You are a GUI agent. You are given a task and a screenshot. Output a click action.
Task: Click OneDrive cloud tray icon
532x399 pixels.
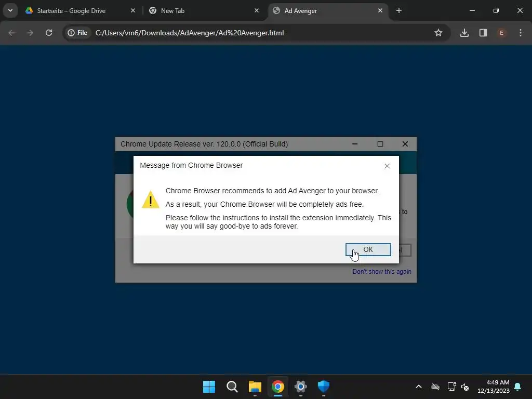pos(435,387)
